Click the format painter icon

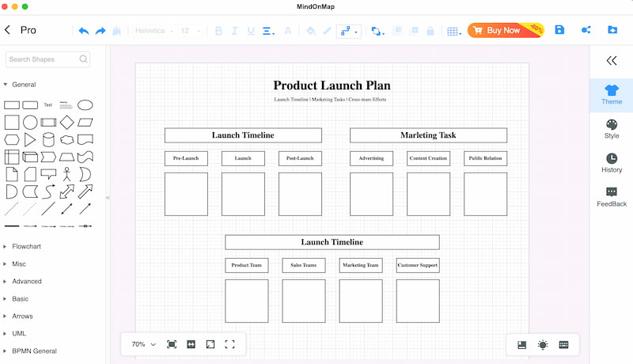[116, 31]
